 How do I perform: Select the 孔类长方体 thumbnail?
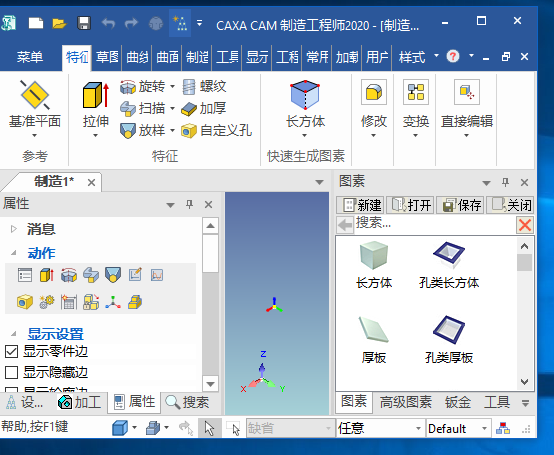tap(449, 265)
